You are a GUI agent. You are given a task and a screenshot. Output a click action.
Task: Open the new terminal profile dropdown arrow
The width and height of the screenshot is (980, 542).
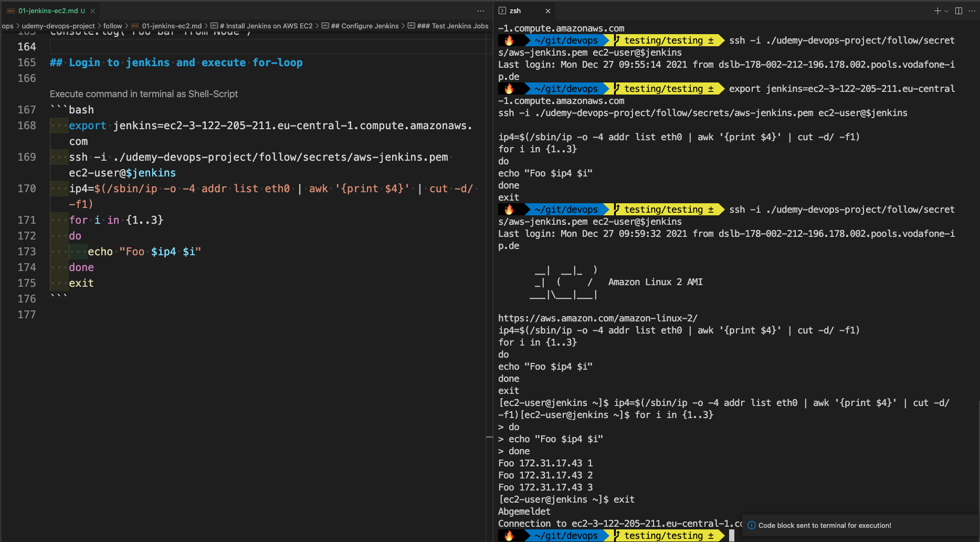pyautogui.click(x=946, y=11)
